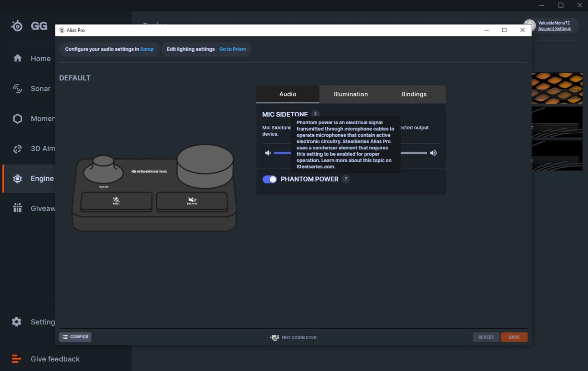This screenshot has height=371, width=588.
Task: Switch to the Illumination tab
Action: [351, 94]
